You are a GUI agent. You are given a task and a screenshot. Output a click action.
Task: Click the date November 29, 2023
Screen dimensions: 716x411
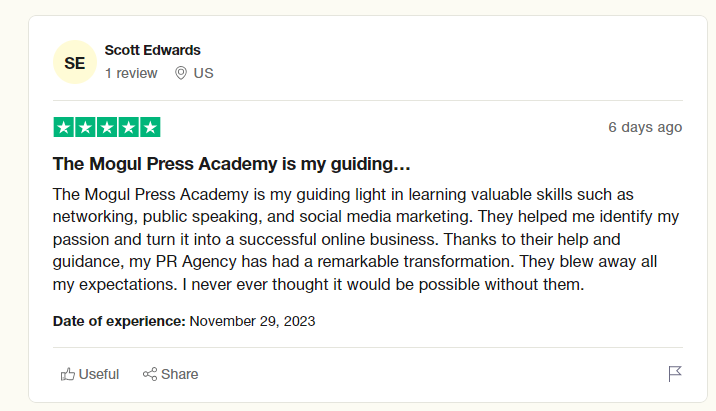click(252, 321)
